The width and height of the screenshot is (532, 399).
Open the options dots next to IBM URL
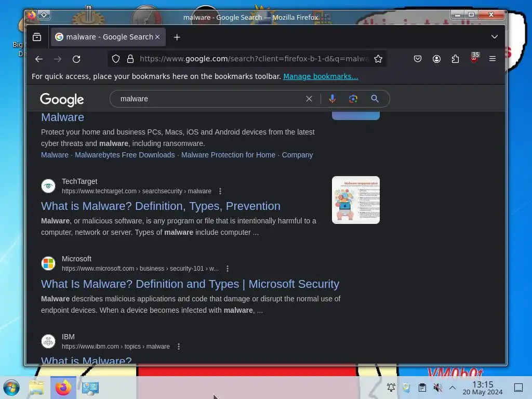click(x=179, y=347)
